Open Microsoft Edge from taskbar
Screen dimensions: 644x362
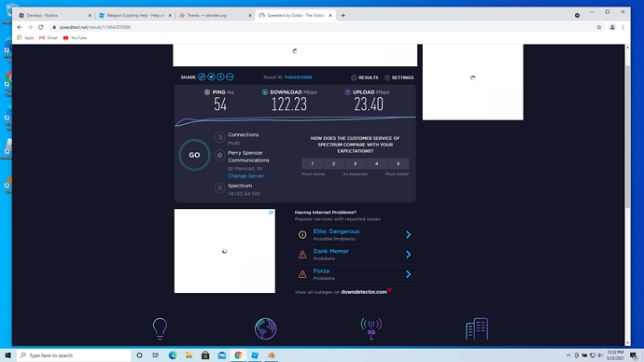point(173,355)
